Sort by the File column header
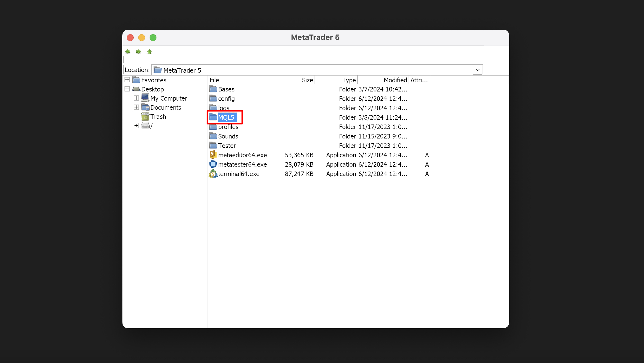 click(x=240, y=80)
